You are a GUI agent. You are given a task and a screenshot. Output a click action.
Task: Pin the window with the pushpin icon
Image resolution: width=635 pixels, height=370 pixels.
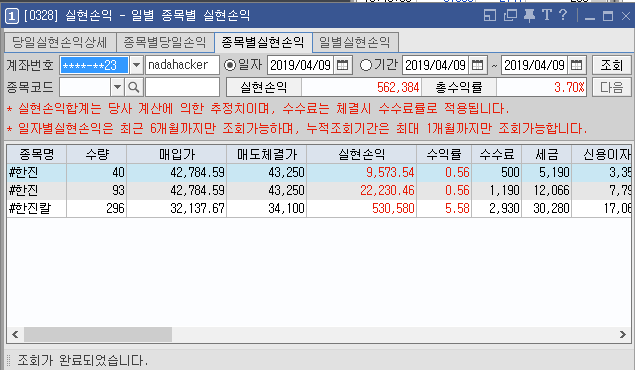pyautogui.click(x=529, y=15)
